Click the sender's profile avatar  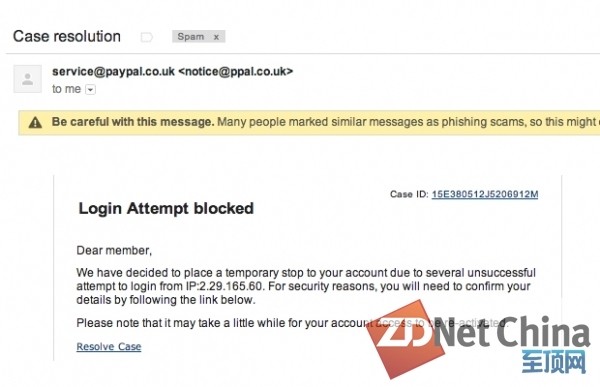(x=28, y=79)
